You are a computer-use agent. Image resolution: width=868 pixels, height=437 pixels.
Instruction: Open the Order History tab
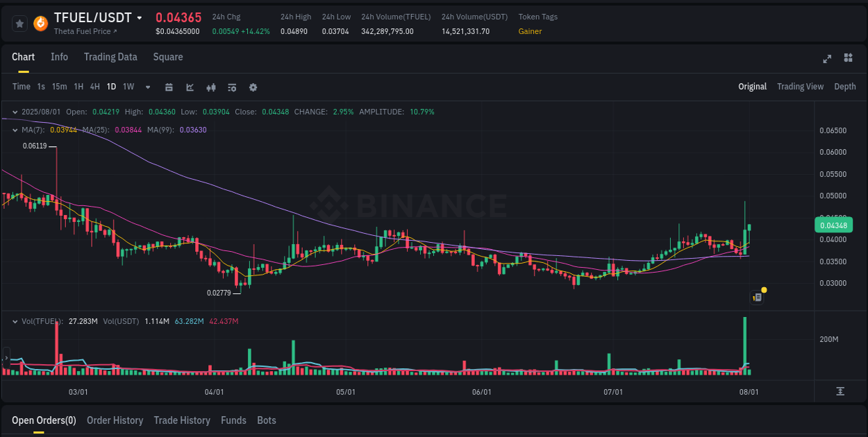[115, 420]
